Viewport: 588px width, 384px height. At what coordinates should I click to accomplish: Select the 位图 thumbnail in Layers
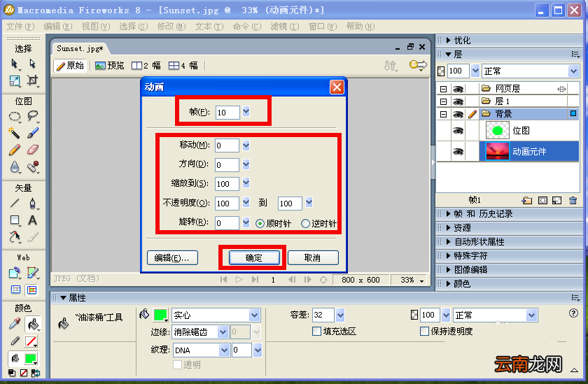[x=497, y=130]
